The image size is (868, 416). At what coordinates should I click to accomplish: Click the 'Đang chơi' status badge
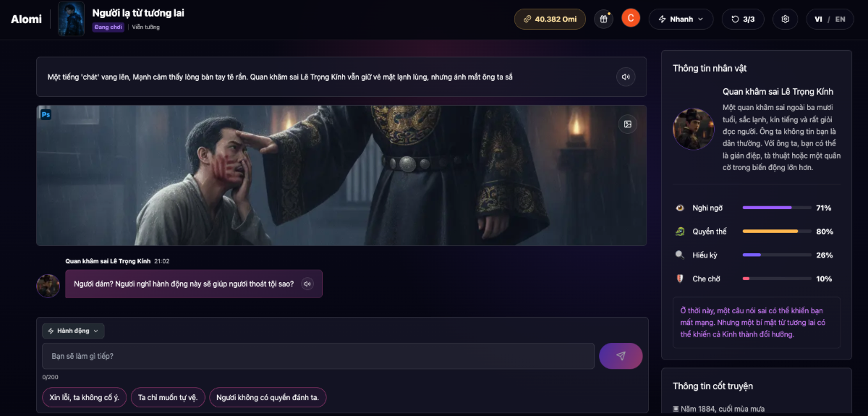tap(109, 27)
